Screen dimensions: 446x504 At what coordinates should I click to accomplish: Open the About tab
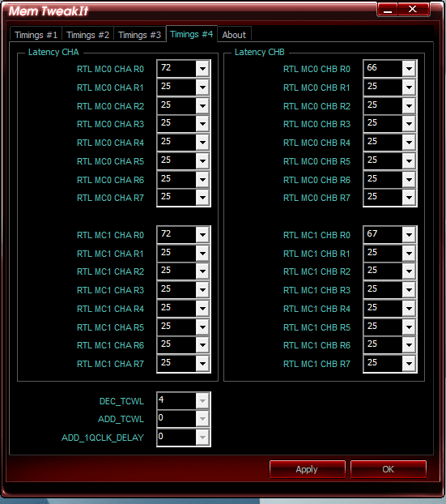pyautogui.click(x=234, y=35)
